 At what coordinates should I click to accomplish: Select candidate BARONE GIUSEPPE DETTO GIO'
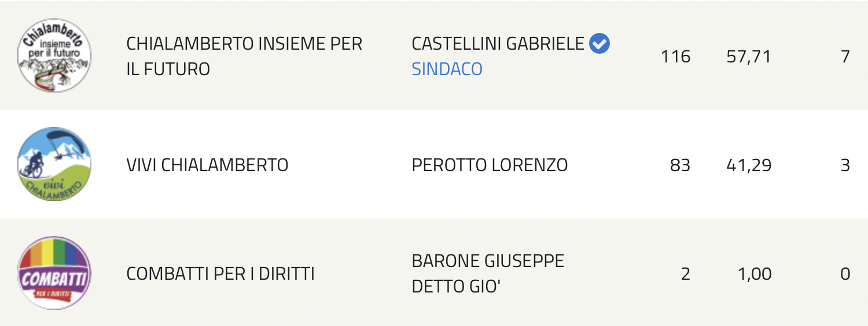click(488, 273)
